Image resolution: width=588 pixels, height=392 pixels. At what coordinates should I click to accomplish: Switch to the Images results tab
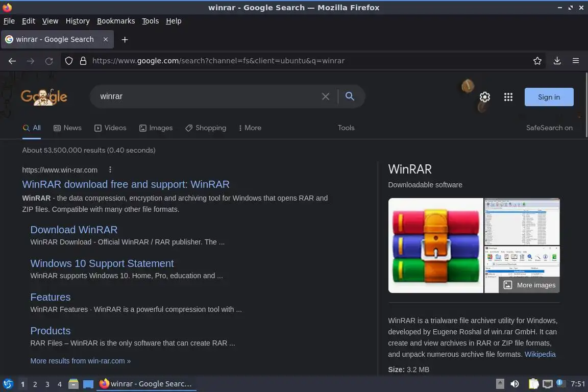point(156,128)
